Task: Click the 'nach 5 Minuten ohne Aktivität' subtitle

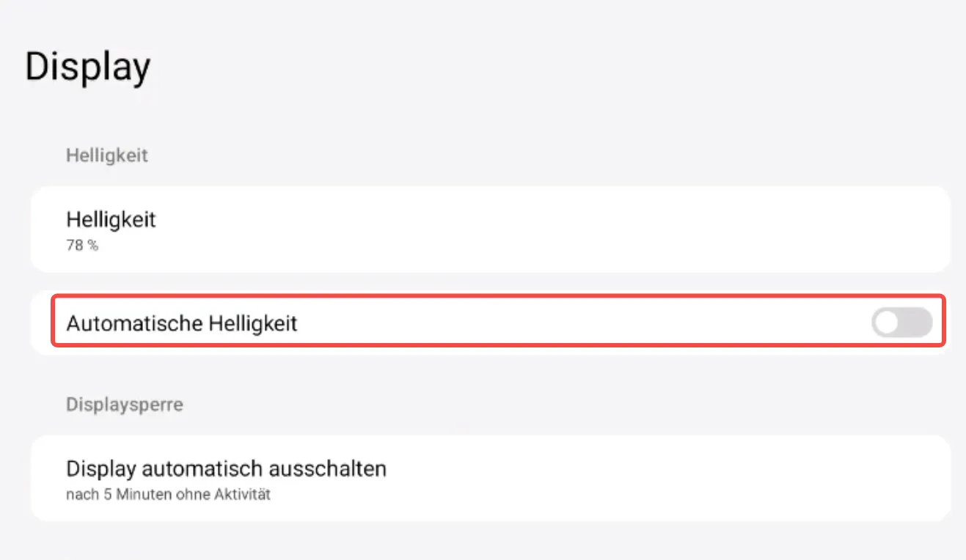Action: click(168, 495)
